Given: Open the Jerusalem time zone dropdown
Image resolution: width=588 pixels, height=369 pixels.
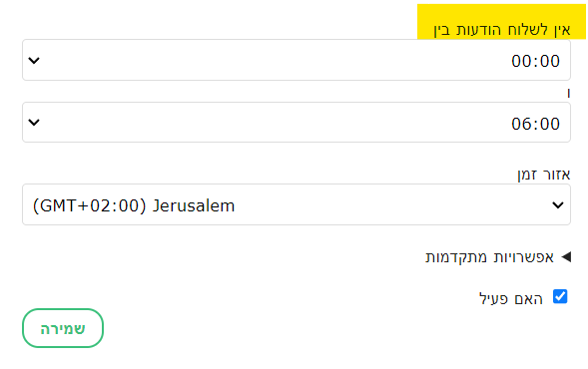Looking at the screenshot, I should [296, 204].
